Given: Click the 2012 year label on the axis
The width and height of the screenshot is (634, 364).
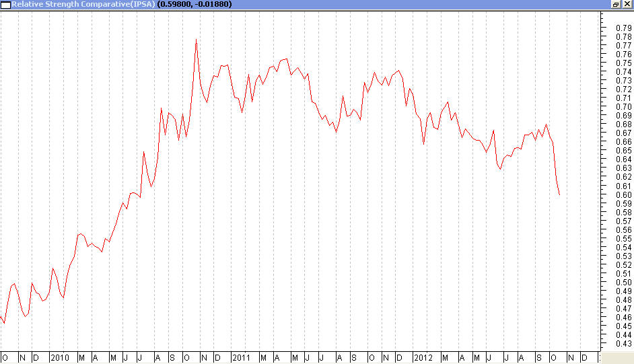Looking at the screenshot, I should tap(423, 357).
